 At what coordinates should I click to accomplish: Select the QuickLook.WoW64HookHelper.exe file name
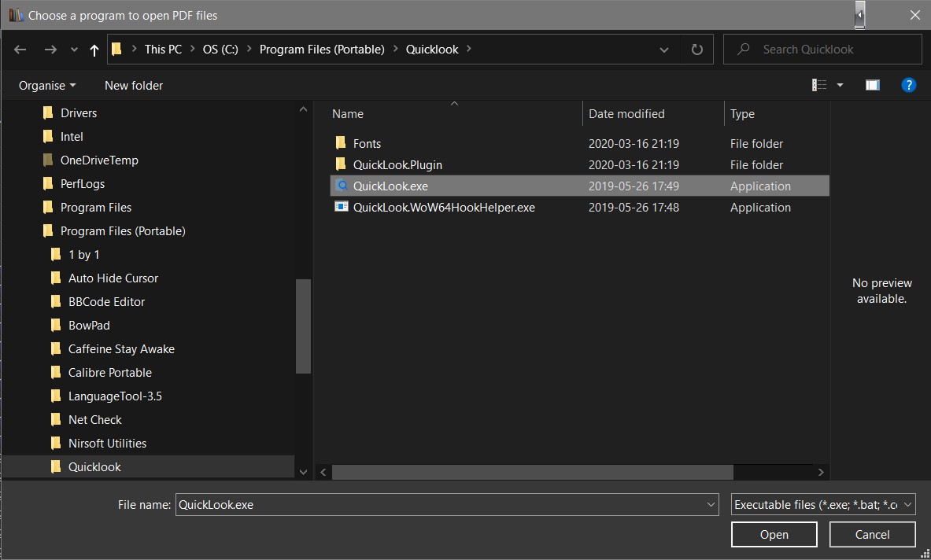tap(444, 208)
